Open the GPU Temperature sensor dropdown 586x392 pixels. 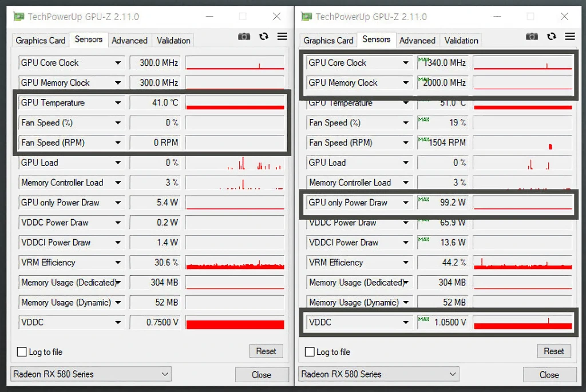(x=118, y=102)
